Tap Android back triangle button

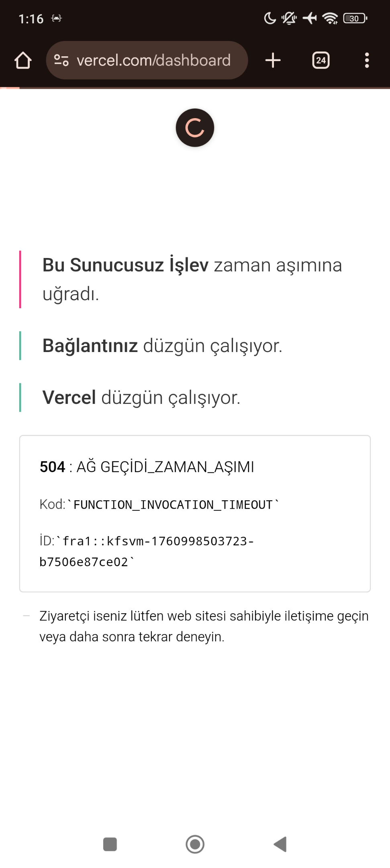(280, 844)
